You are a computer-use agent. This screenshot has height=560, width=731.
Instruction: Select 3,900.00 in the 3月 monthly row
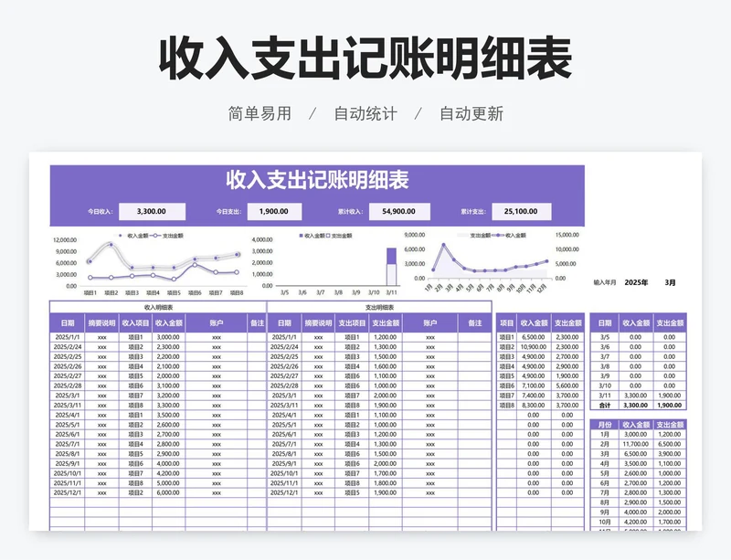pyautogui.click(x=670, y=454)
